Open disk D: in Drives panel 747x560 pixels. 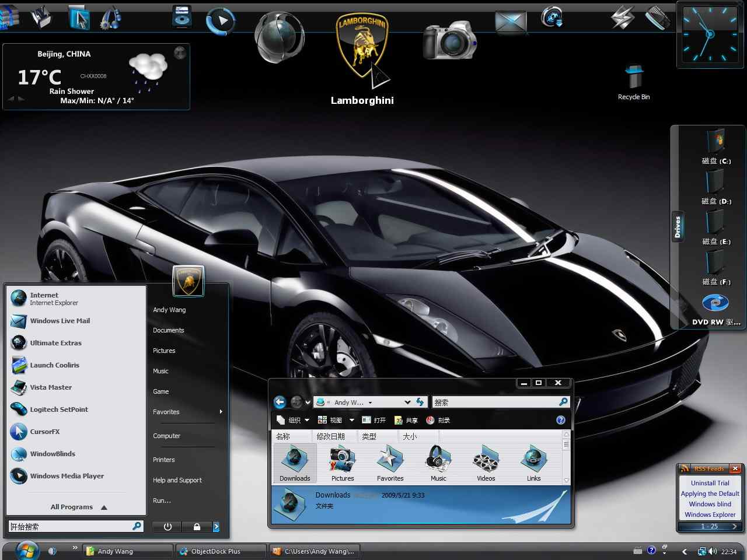coord(715,187)
